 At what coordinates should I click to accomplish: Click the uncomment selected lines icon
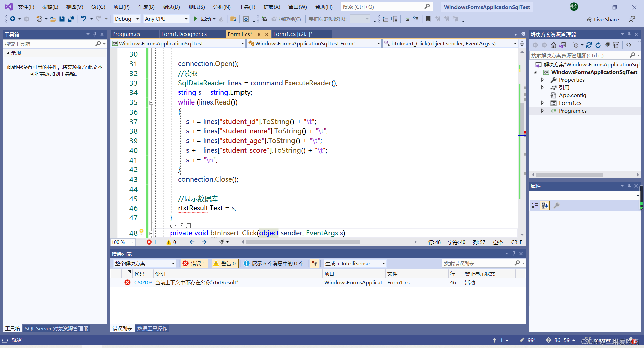pyautogui.click(x=416, y=19)
